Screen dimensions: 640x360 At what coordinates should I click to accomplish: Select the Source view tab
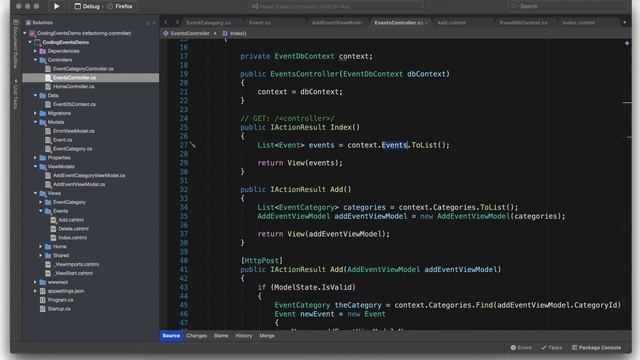pyautogui.click(x=171, y=336)
